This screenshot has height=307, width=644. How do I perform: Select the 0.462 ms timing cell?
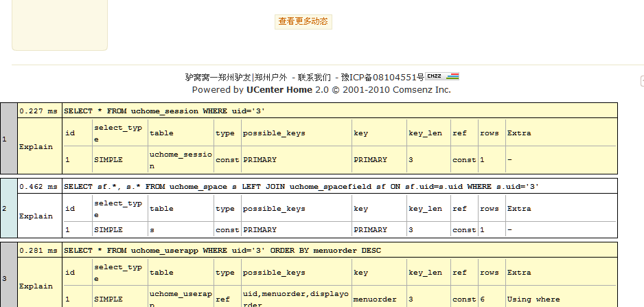[39, 186]
